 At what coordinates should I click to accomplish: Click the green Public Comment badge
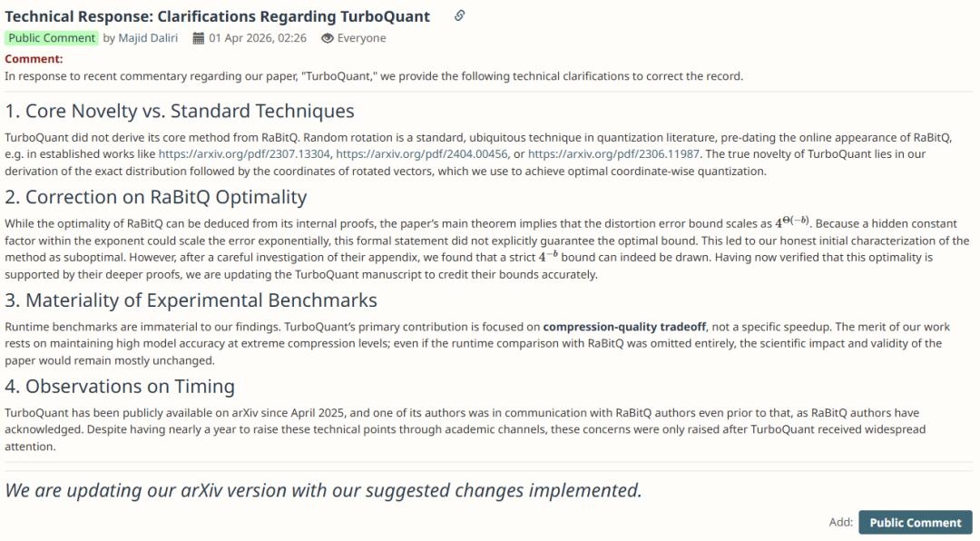pos(52,38)
